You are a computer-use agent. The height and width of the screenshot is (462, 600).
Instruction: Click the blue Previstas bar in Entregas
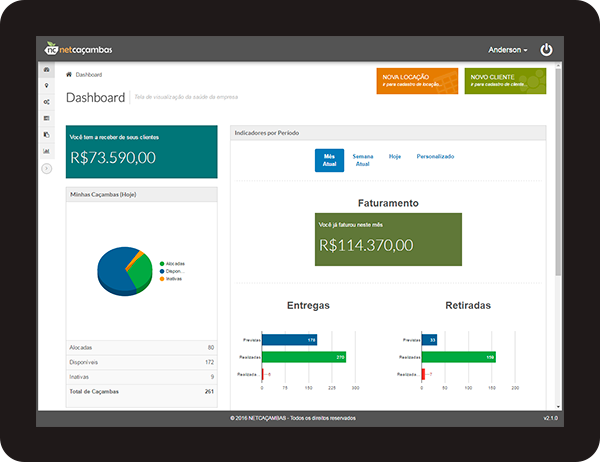click(x=290, y=340)
